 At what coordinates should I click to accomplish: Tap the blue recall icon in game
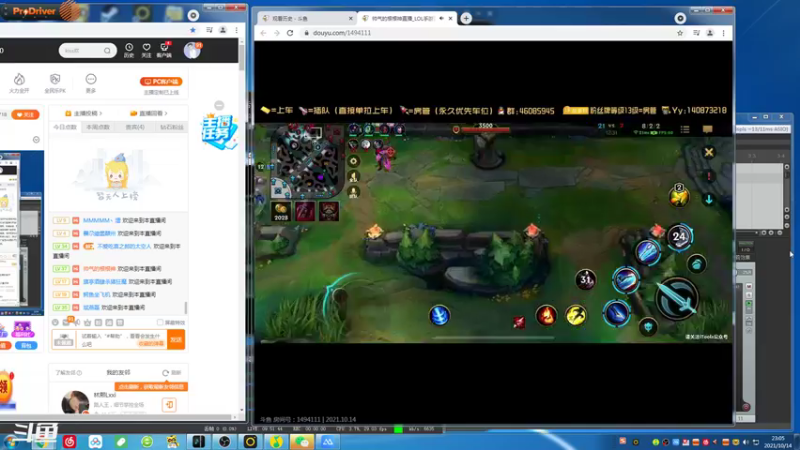[x=439, y=315]
